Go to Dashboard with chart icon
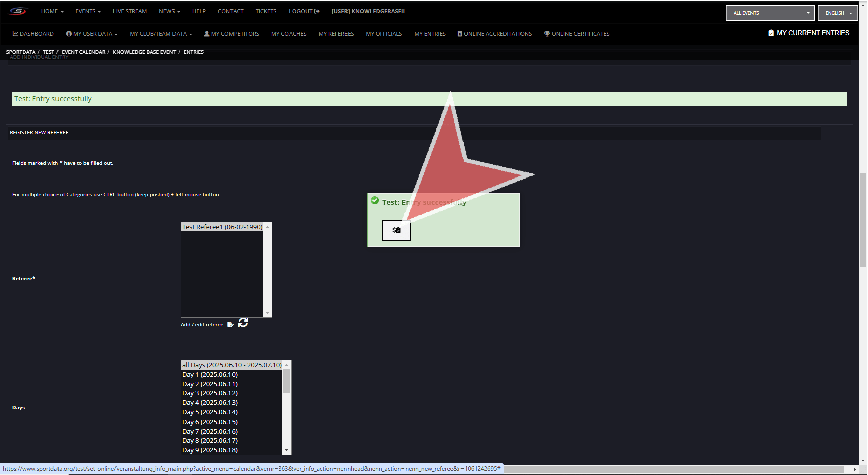 (33, 34)
